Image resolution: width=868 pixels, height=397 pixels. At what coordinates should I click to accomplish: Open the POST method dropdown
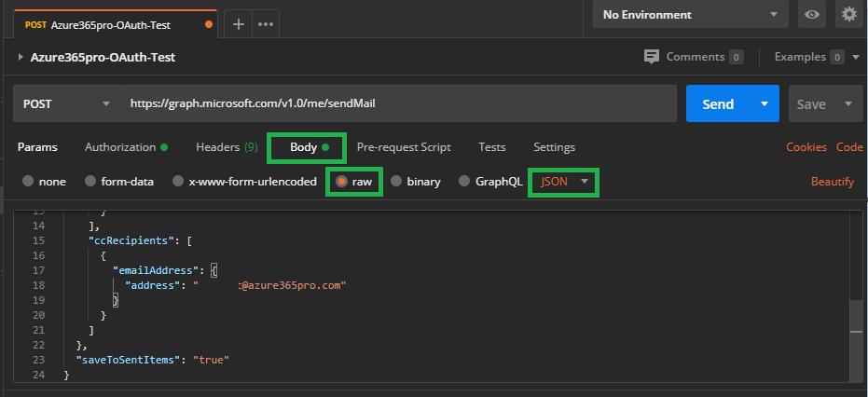pyautogui.click(x=66, y=103)
